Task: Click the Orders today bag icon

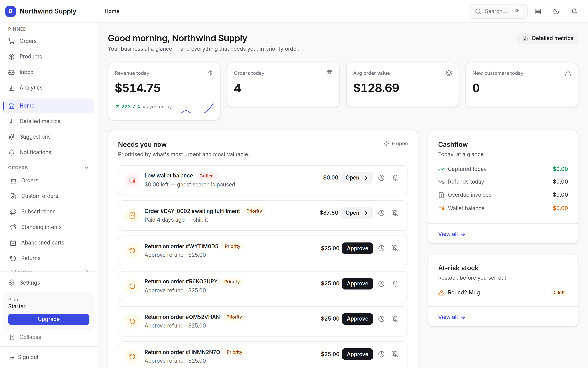Action: click(329, 73)
